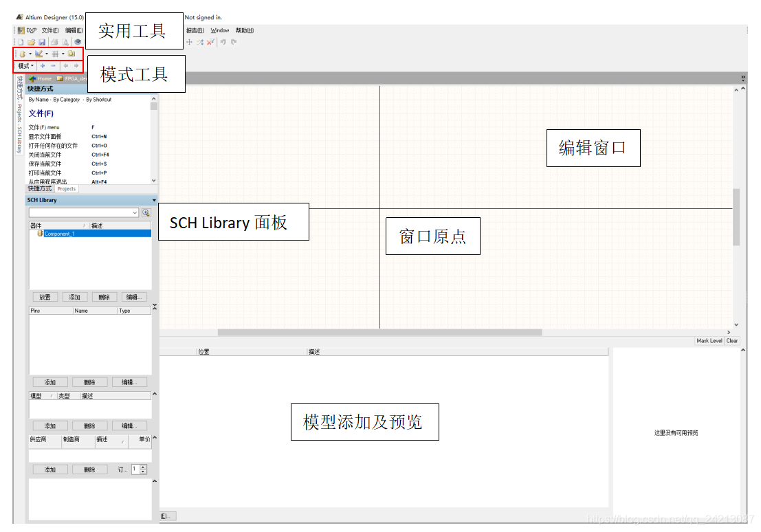Open the Window menu
The image size is (761, 532).
tap(220, 30)
